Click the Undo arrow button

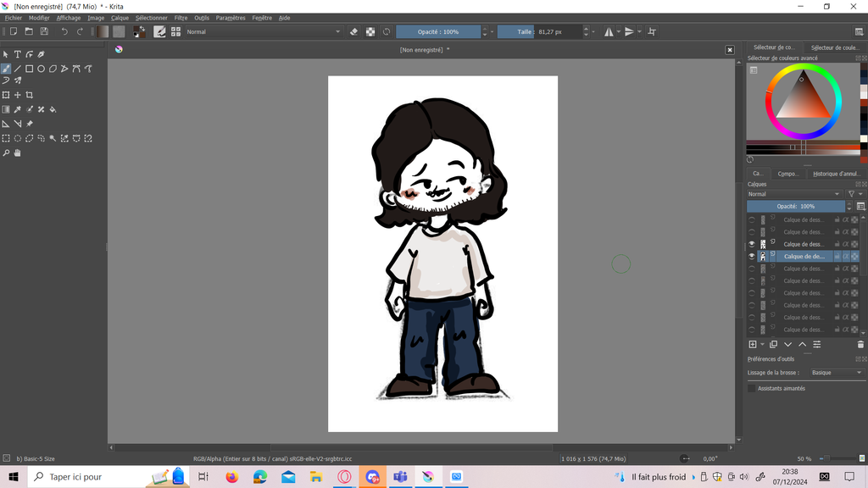point(64,31)
